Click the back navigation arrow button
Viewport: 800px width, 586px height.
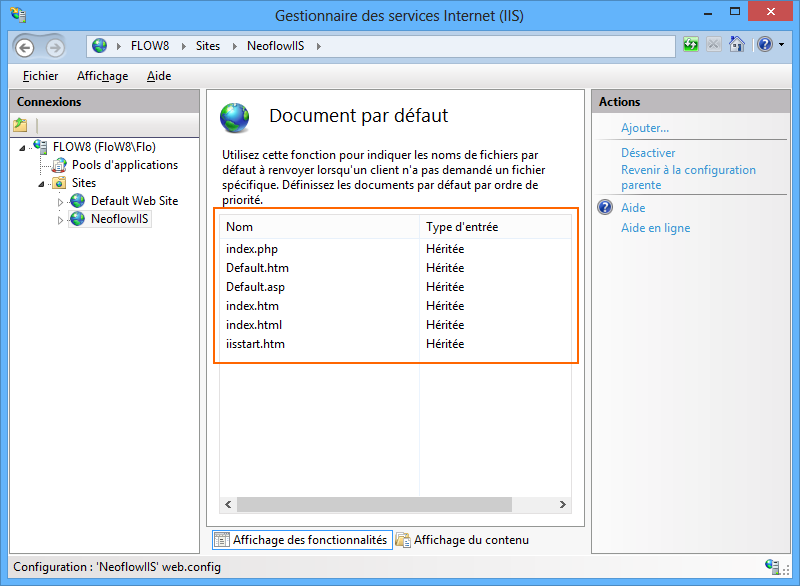tap(24, 47)
